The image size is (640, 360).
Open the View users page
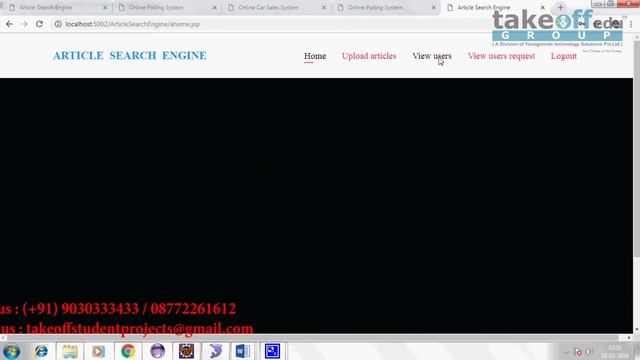(432, 56)
